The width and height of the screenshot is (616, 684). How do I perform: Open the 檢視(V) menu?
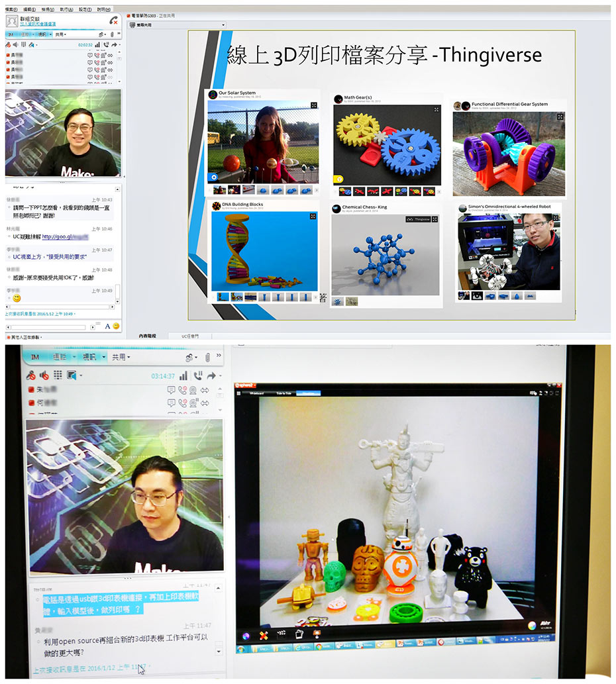48,9
